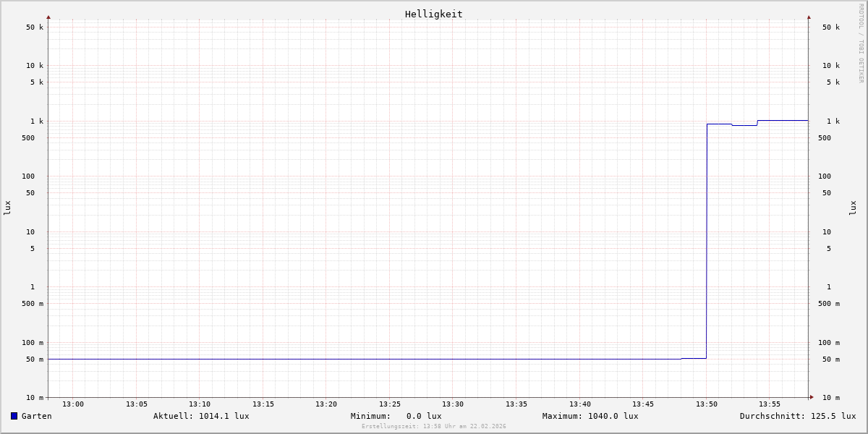Click the Helligkeit chart title
This screenshot has width=868, height=434.
click(434, 14)
